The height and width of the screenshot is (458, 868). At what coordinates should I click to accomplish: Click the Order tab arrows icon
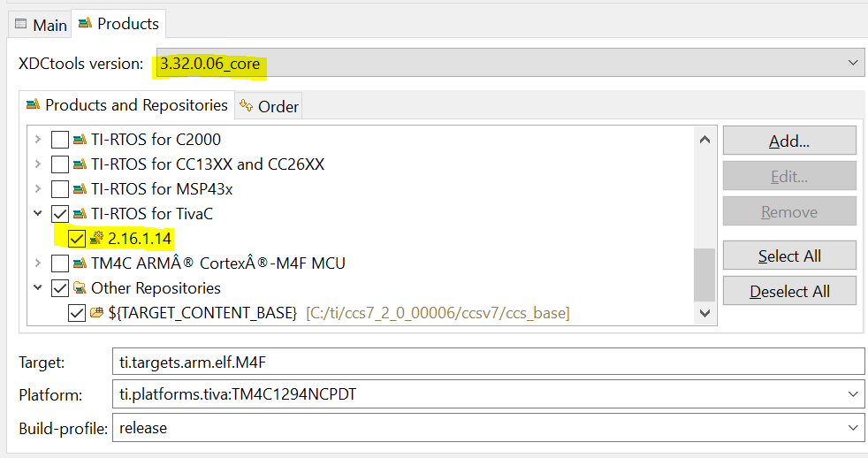[247, 104]
